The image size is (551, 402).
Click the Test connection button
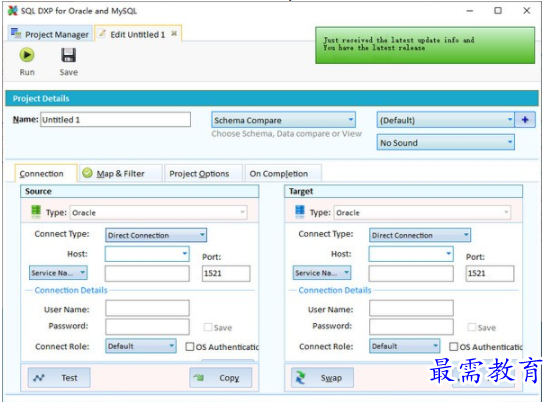(59, 378)
